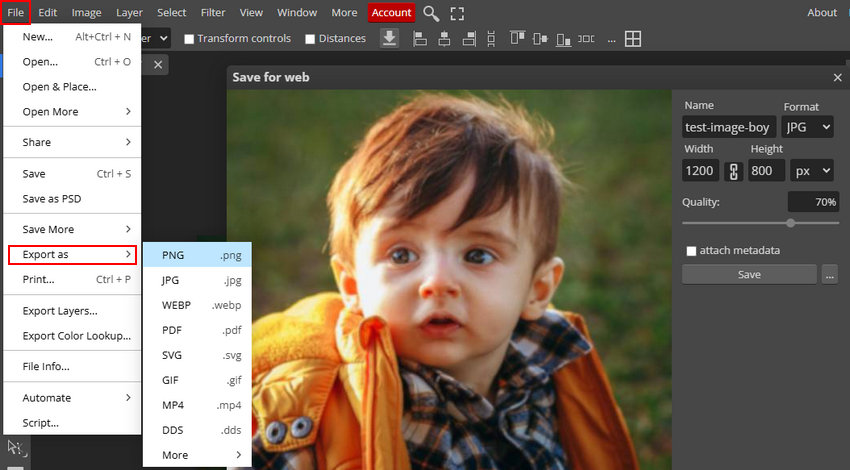
Task: Select the path selection tool icon
Action: pyautogui.click(x=15, y=448)
